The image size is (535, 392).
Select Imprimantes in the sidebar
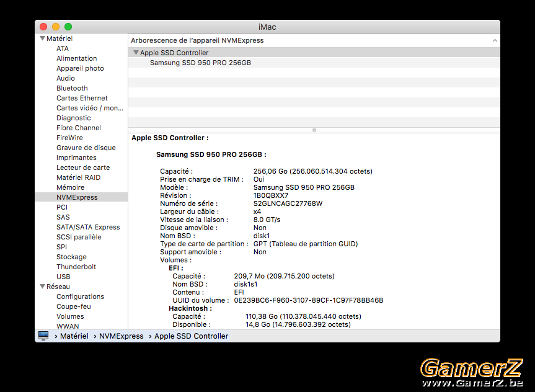pyautogui.click(x=76, y=157)
